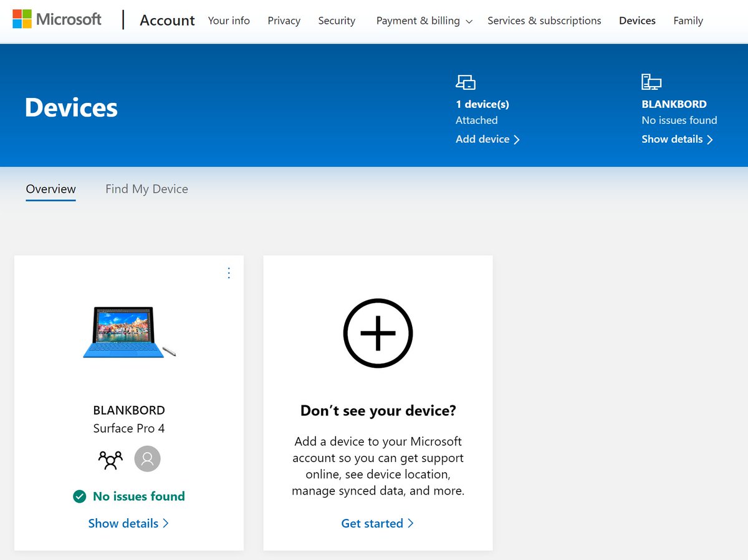
Task: Click the BLANKBORD heading in blue banner
Action: tap(674, 104)
